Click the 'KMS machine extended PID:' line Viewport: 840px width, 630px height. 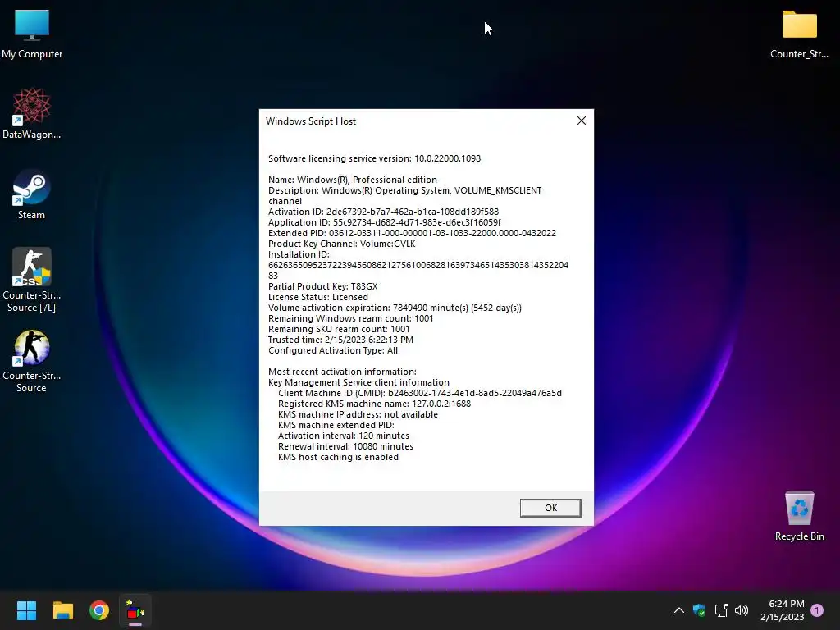pyautogui.click(x=336, y=426)
